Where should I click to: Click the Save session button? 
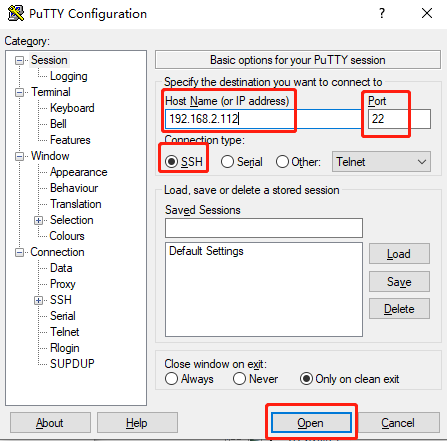(x=399, y=282)
